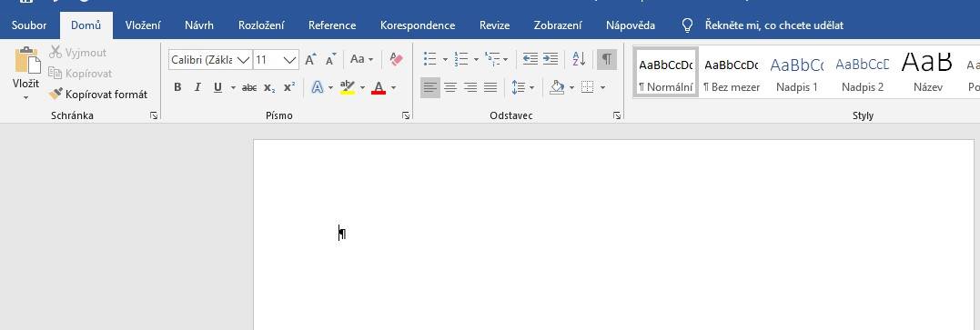Open the shading color dropdown arrow
This screenshot has width=980, height=330.
[x=571, y=87]
